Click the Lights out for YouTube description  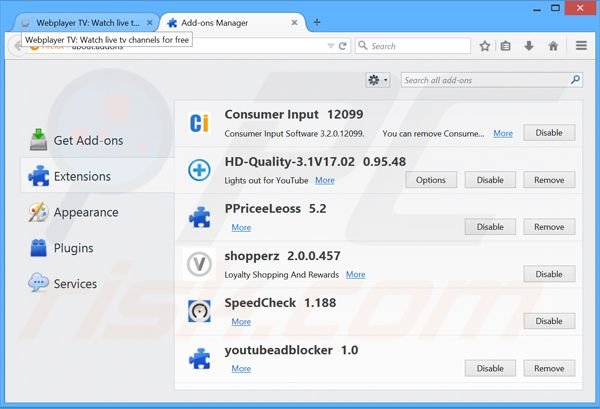(x=266, y=180)
